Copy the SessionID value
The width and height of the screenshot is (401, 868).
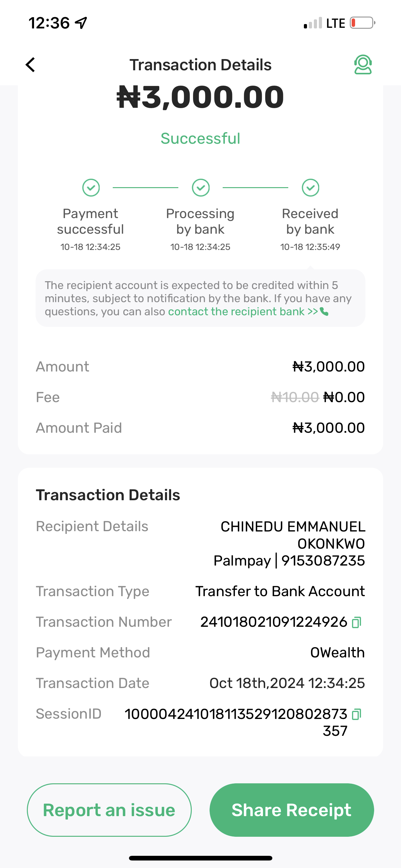click(356, 714)
